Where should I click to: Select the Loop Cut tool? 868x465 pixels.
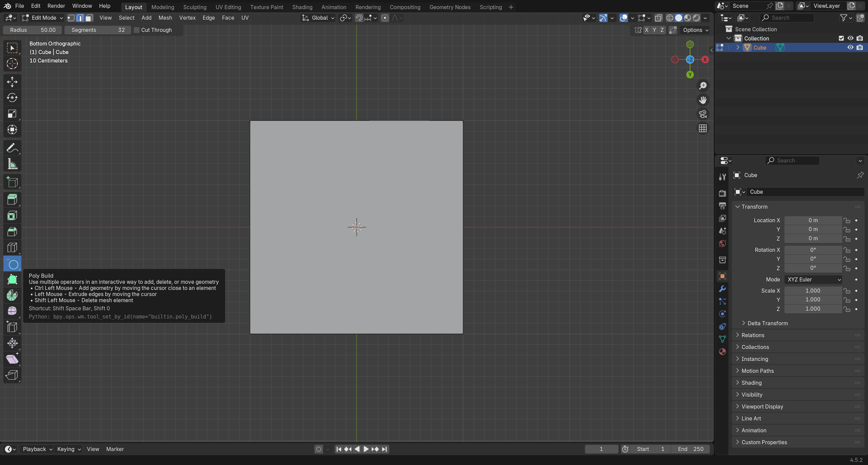tap(12, 248)
